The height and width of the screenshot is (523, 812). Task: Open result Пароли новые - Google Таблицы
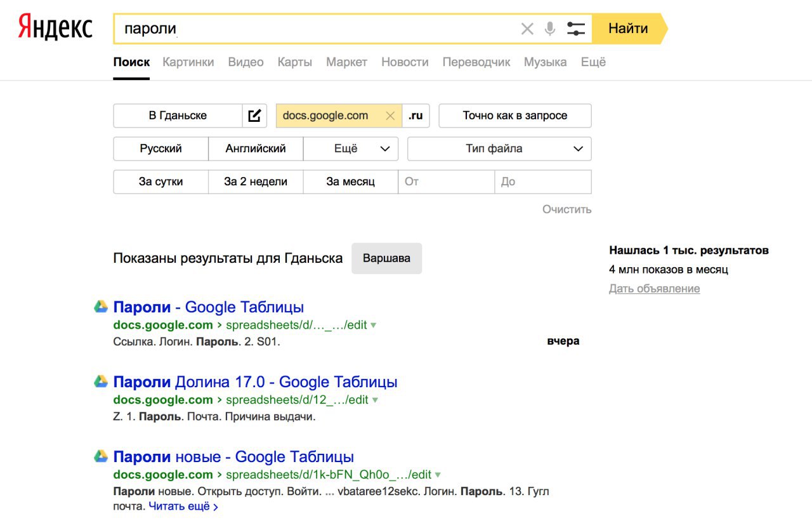(x=233, y=457)
